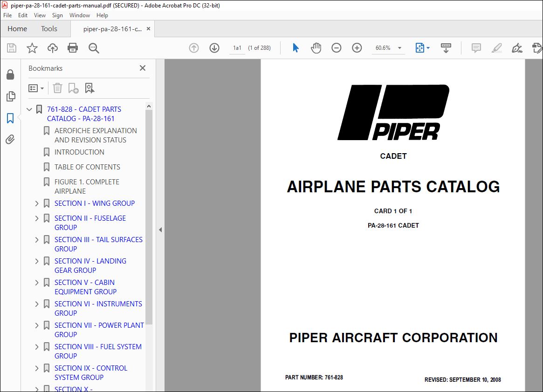543x392 pixels.
Task: Zoom in with plus button
Action: pyautogui.click(x=357, y=48)
